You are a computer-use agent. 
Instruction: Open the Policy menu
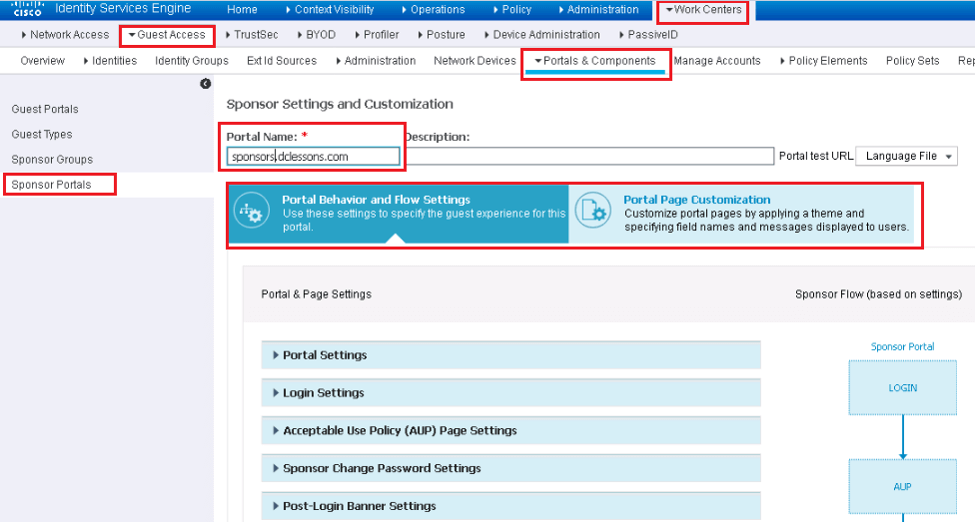pyautogui.click(x=512, y=9)
